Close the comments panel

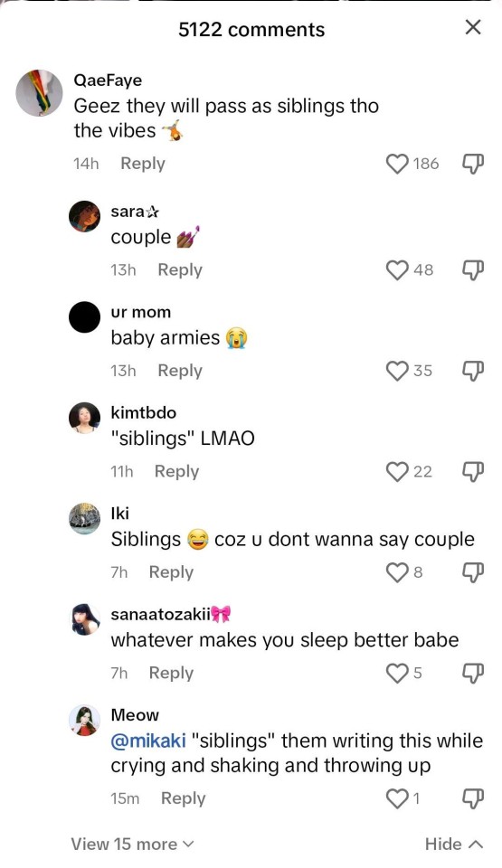point(473,27)
